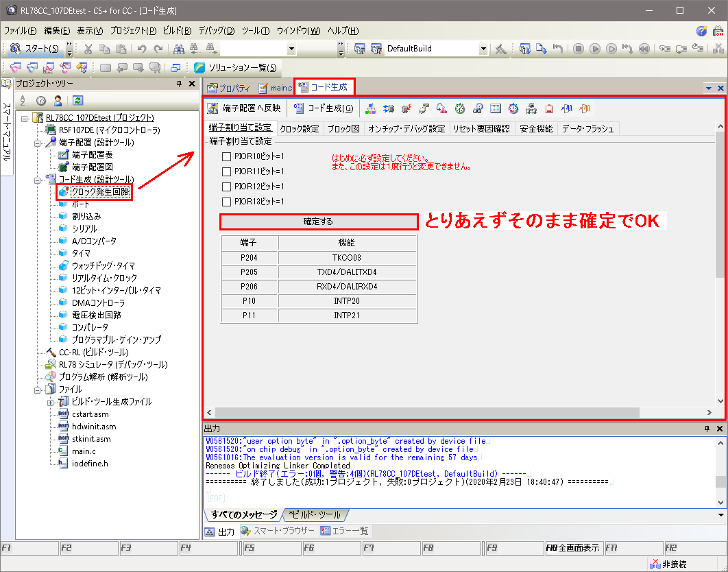Click the Disconnected (非接続) status indicator
Screen dimensions: 728x572
tap(668, 564)
